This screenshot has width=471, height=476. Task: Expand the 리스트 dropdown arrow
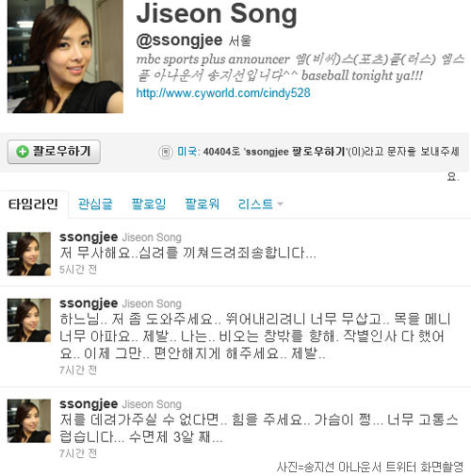281,204
